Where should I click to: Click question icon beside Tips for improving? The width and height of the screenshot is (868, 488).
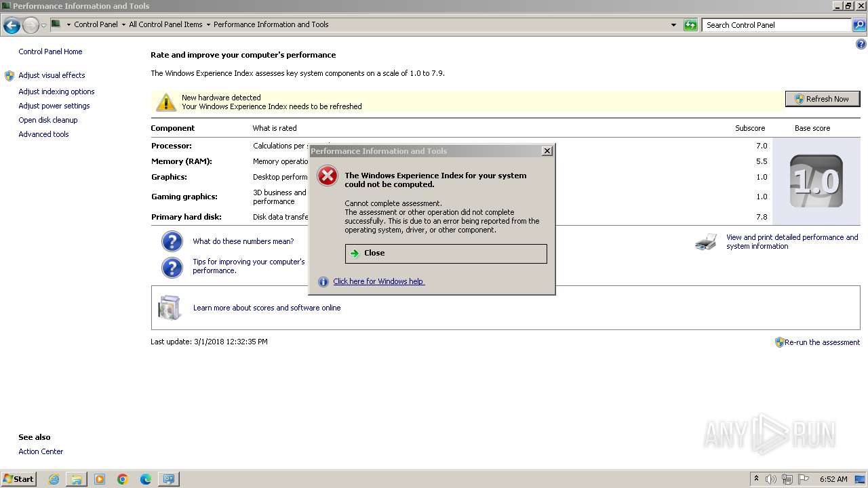(x=172, y=267)
